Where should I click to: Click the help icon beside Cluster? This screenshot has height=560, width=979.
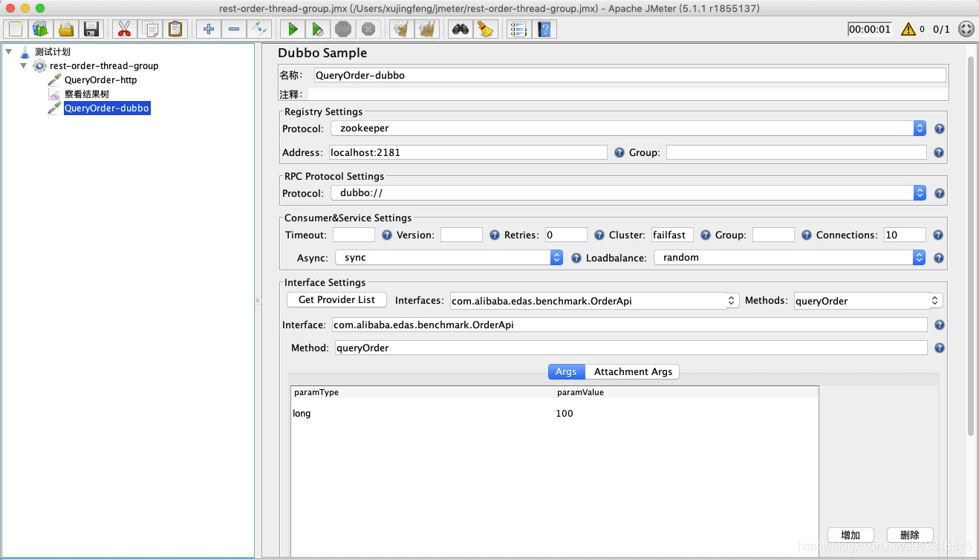click(706, 235)
